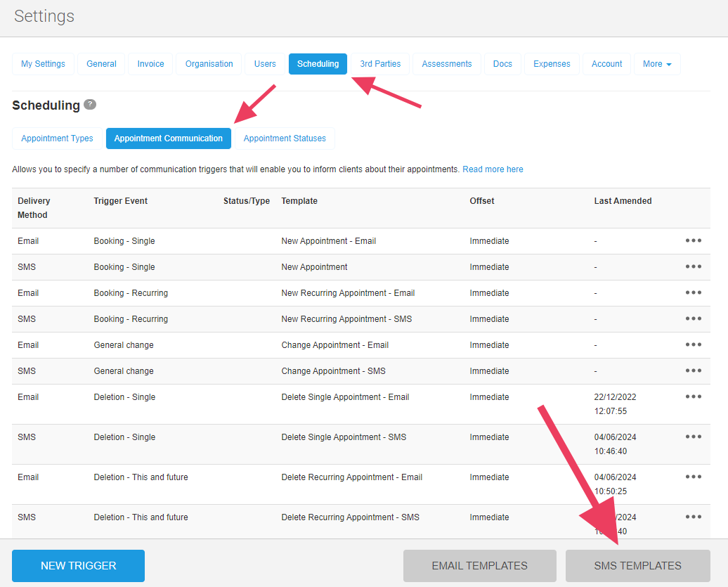Image resolution: width=728 pixels, height=587 pixels.
Task: Open actions for Email Deletion - Single row
Action: point(693,396)
